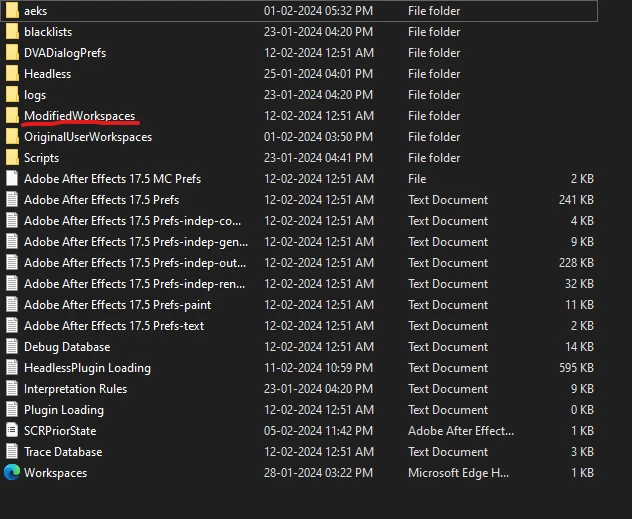
Task: Select the OriginalUserWorkspaces name text
Action: [88, 137]
